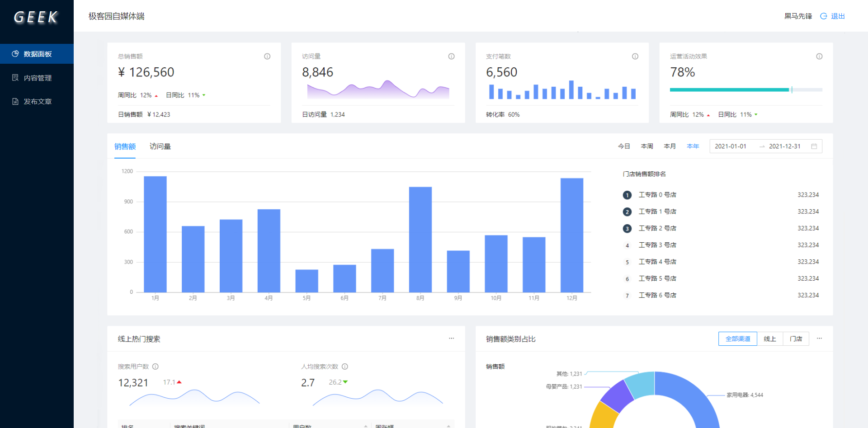Click info icon on 运营活动效果 card
This screenshot has height=428, width=868.
[x=819, y=56]
